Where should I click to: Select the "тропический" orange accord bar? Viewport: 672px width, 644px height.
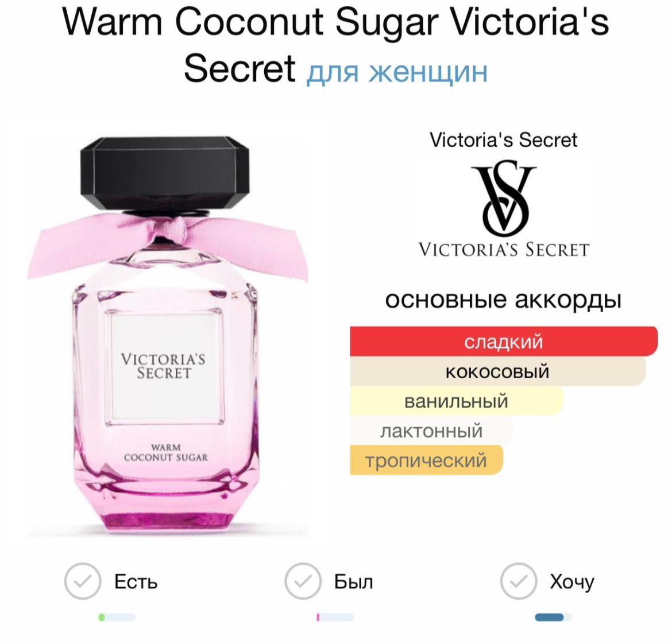pos(426,460)
